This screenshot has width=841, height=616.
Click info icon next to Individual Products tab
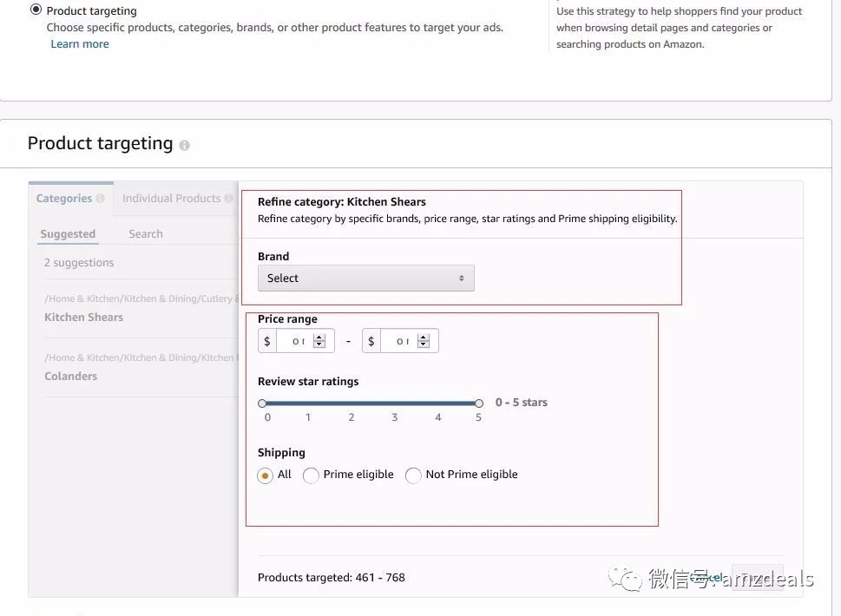(x=229, y=199)
